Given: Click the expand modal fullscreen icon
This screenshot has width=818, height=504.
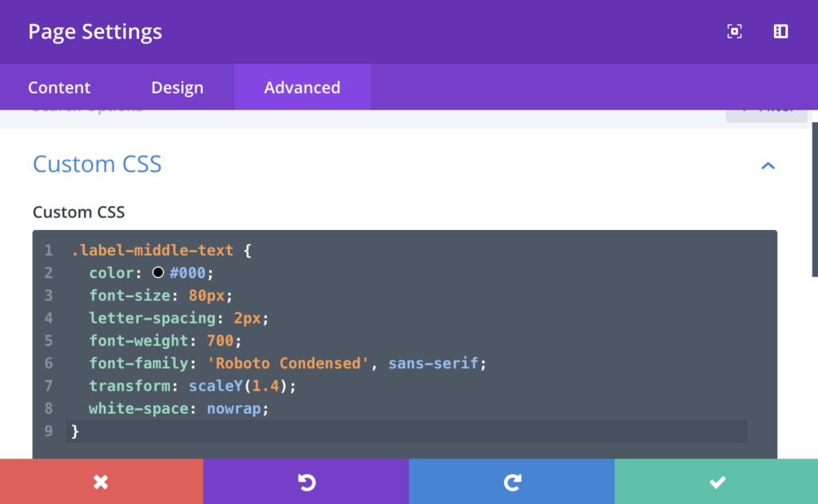Looking at the screenshot, I should pyautogui.click(x=735, y=31).
